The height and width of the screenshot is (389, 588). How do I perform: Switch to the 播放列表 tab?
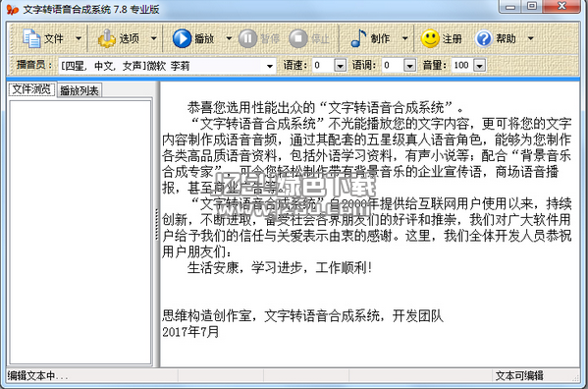[x=80, y=90]
